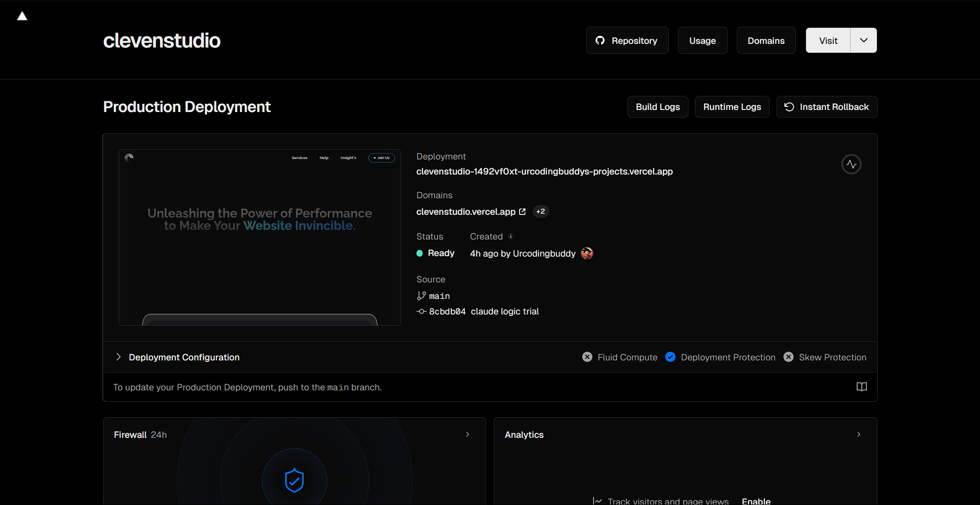Click the Visit button
Image resolution: width=980 pixels, height=505 pixels.
coord(828,40)
